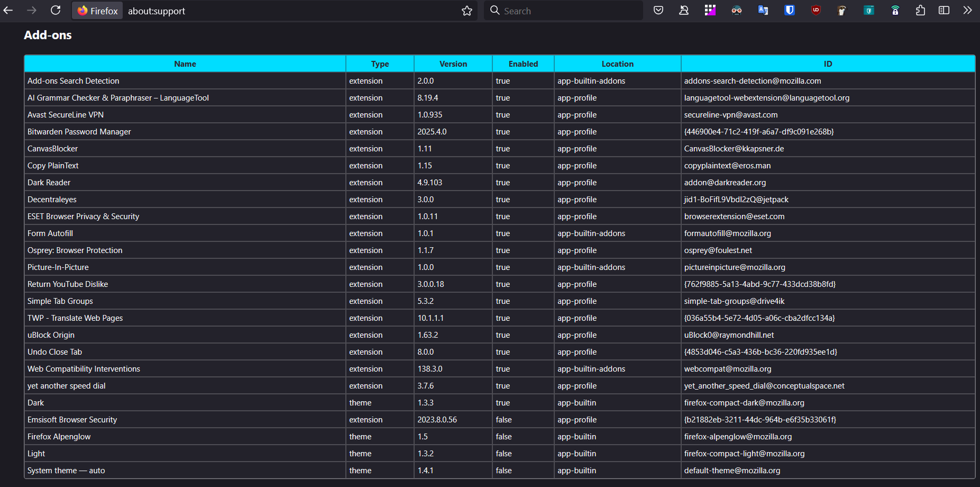Click the Undo Close Tab name cell
Image resolution: width=980 pixels, height=487 pixels.
(185, 351)
